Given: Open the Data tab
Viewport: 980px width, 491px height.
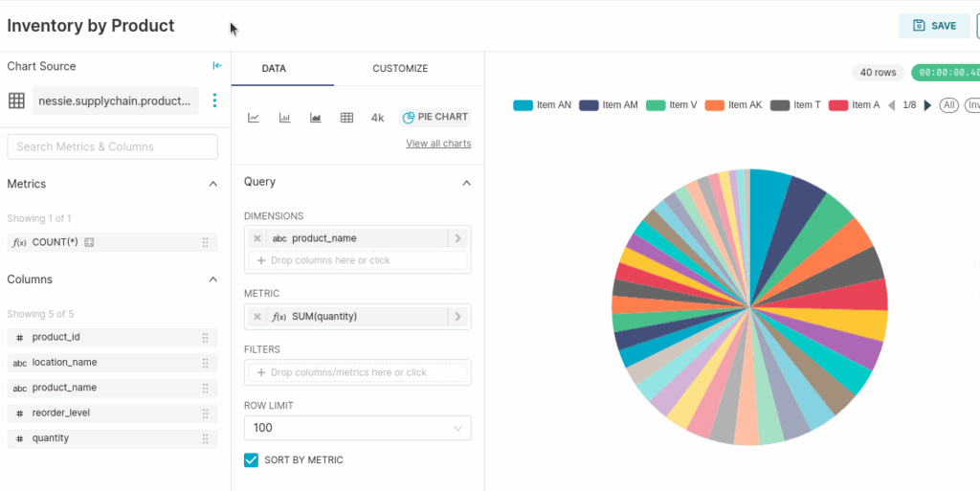Looking at the screenshot, I should 274,69.
